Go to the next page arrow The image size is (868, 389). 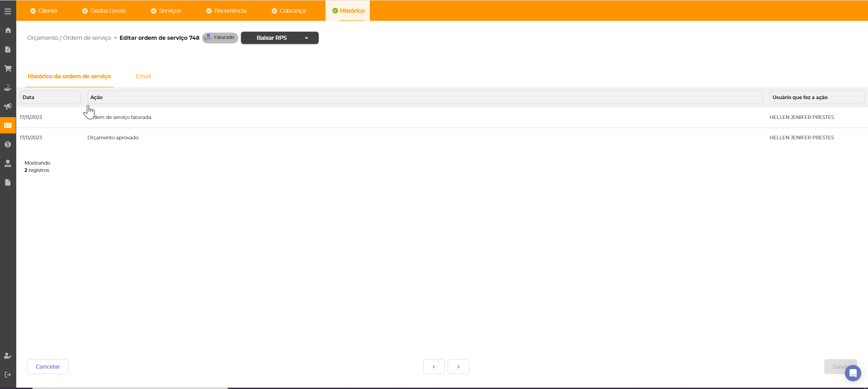point(458,367)
